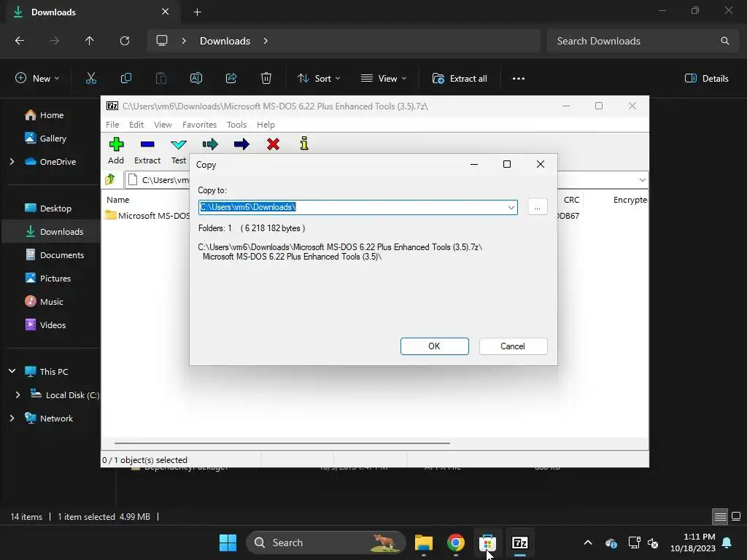Open File Explorer from the taskbar

click(x=424, y=542)
